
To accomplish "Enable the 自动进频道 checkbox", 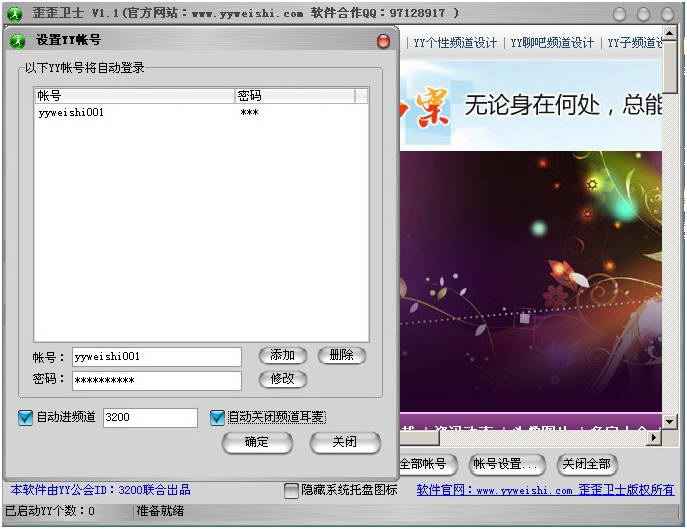I will point(25,417).
